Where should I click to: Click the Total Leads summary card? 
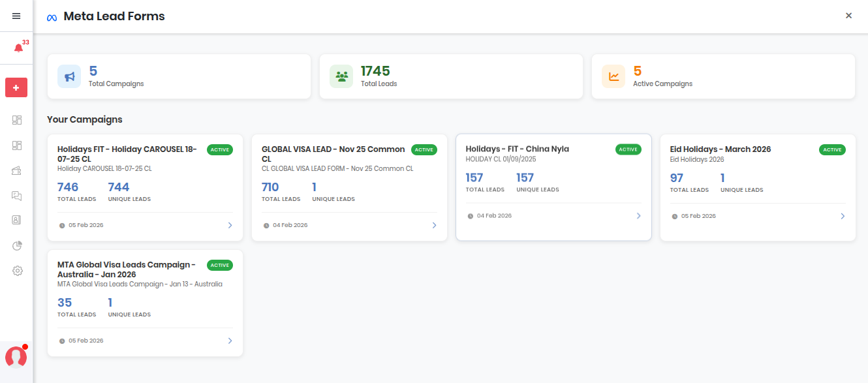(450, 76)
